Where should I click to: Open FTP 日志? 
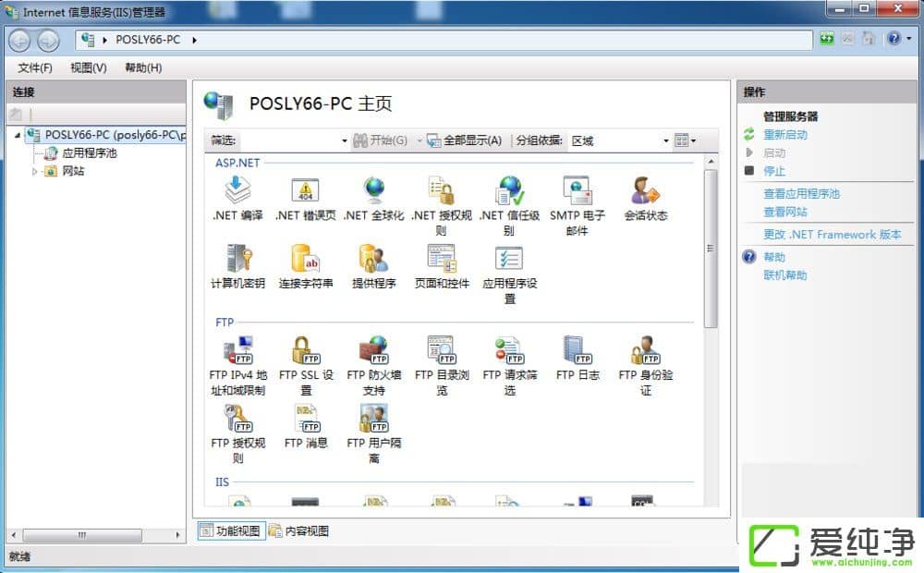pyautogui.click(x=577, y=358)
